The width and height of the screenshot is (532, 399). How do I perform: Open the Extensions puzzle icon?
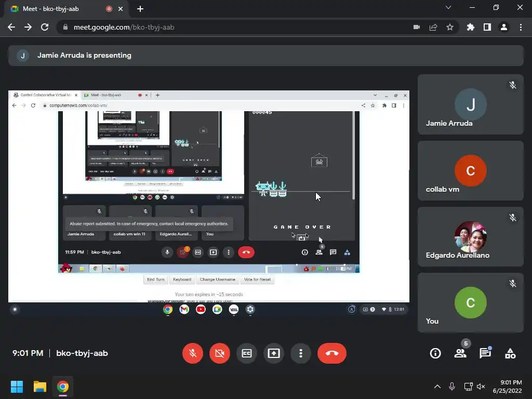pyautogui.click(x=471, y=27)
